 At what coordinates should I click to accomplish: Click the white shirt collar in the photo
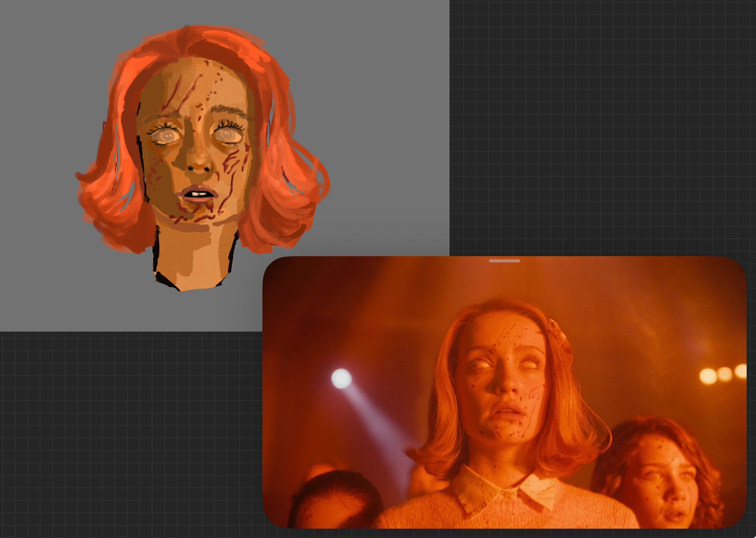[506, 492]
